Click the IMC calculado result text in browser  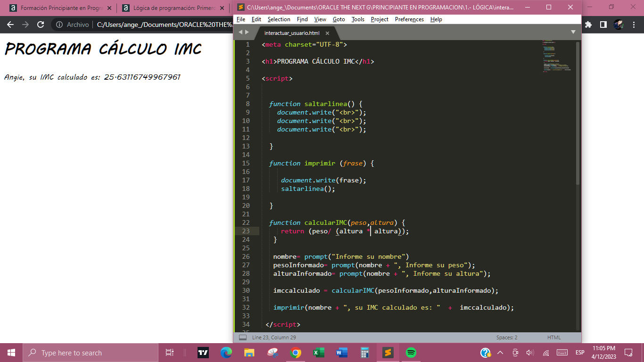(x=92, y=77)
